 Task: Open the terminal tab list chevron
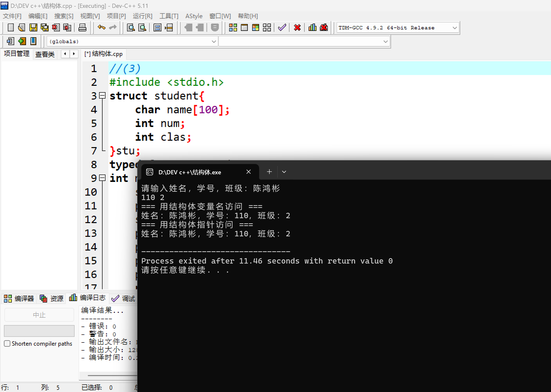pos(284,172)
